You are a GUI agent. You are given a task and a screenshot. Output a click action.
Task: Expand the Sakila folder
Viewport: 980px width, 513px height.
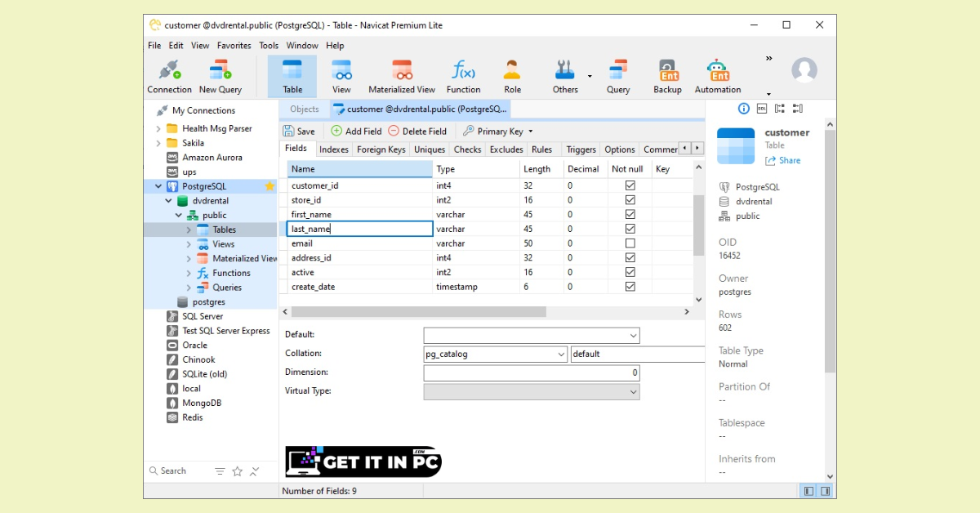158,143
